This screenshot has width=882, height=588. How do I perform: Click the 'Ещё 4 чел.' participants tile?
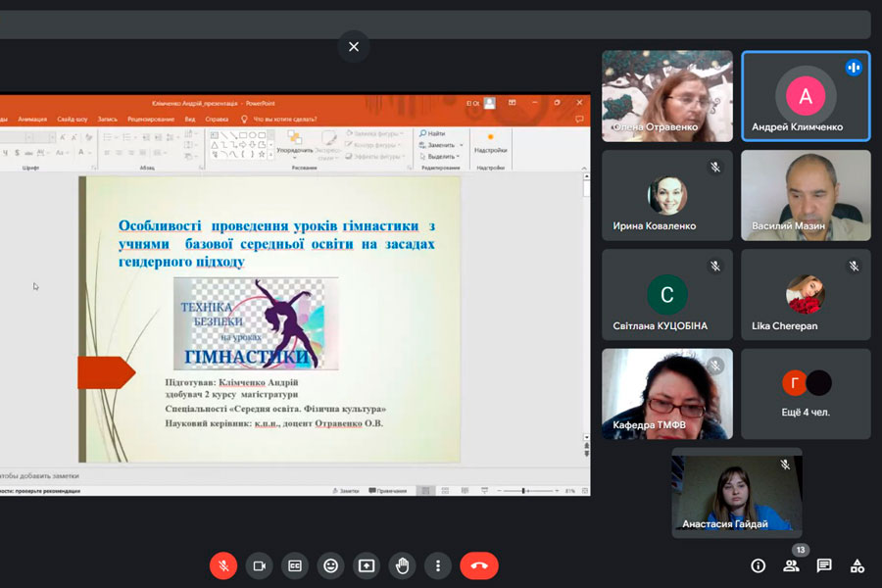click(x=806, y=393)
